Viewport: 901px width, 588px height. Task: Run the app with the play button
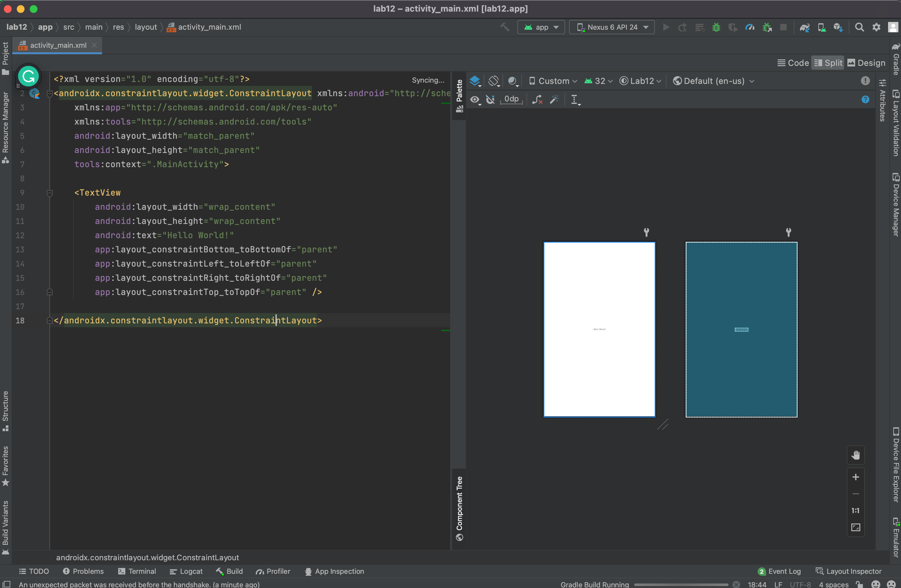pyautogui.click(x=666, y=27)
